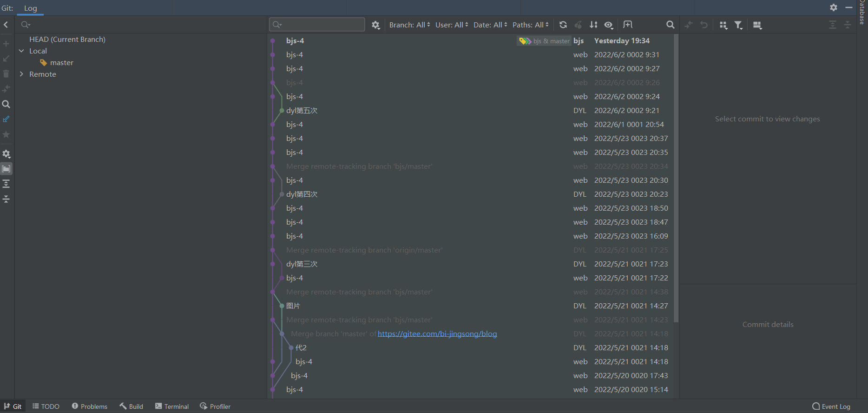
Task: Click the Find magnifier in log toolbar
Action: [x=670, y=25]
